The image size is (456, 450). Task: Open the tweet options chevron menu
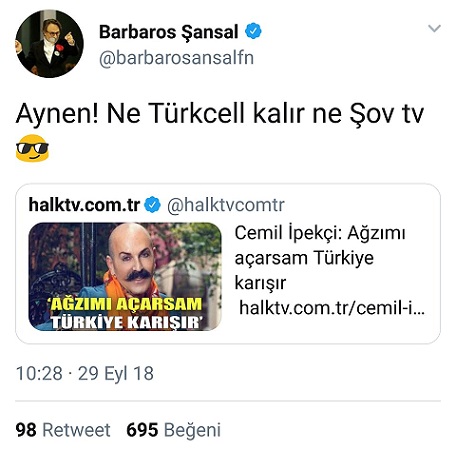(x=434, y=28)
